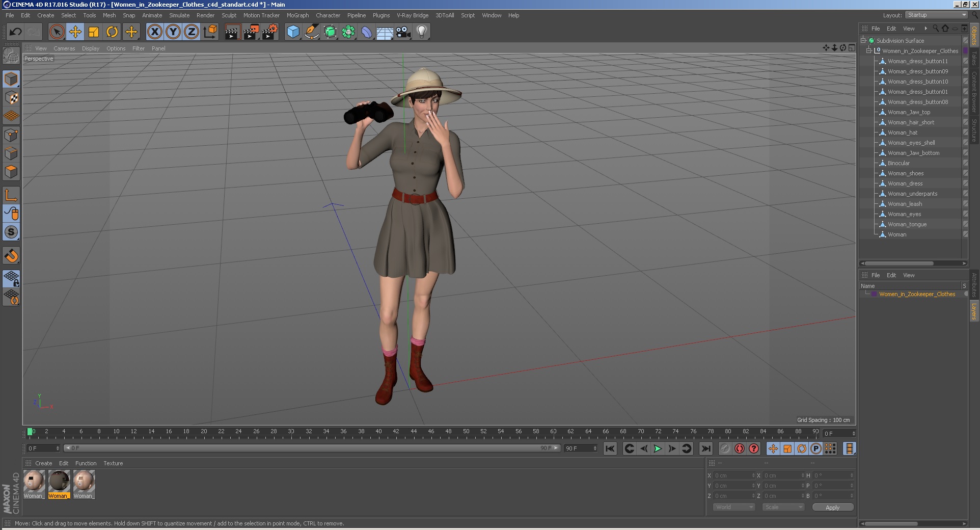This screenshot has width=980, height=530.
Task: Open the Simulate menu
Action: (x=179, y=15)
